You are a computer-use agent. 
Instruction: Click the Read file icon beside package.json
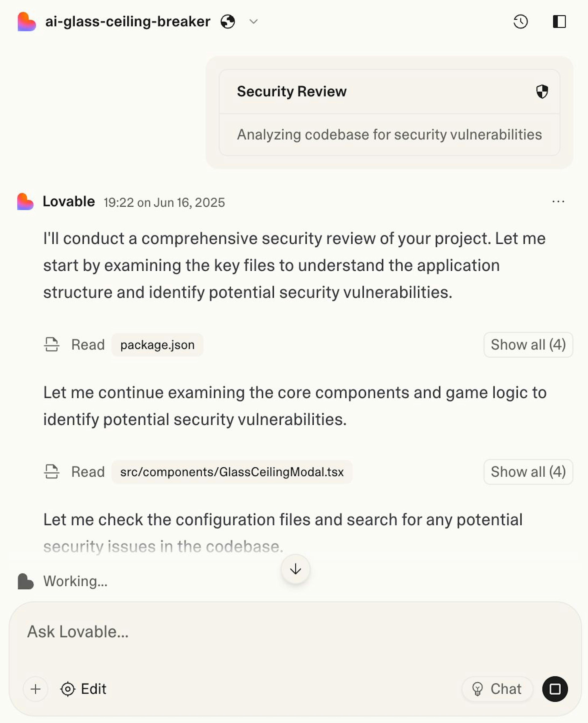(x=51, y=345)
